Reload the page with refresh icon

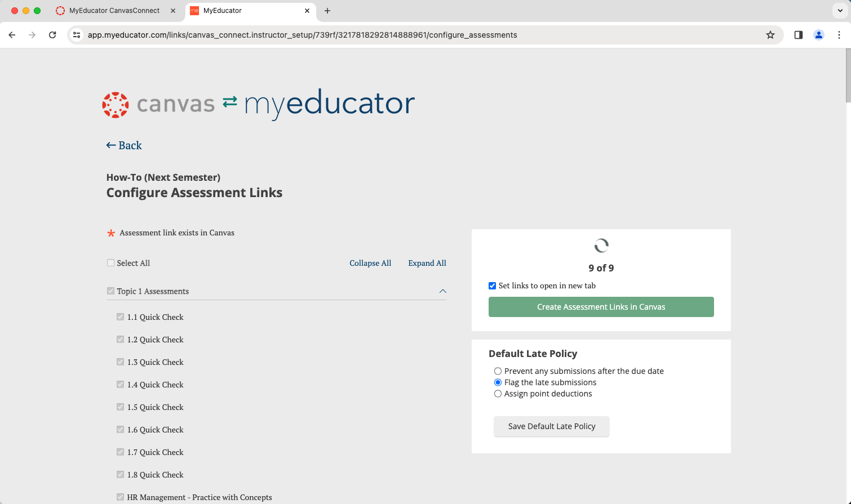pyautogui.click(x=52, y=35)
